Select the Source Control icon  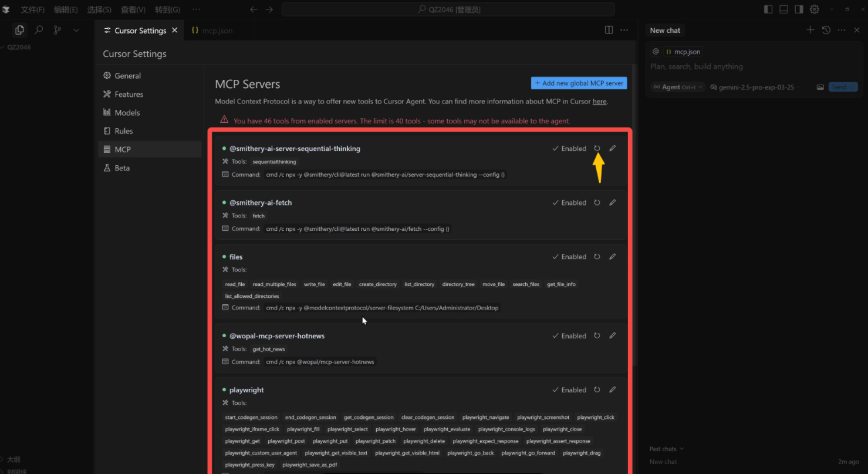[x=56, y=29]
